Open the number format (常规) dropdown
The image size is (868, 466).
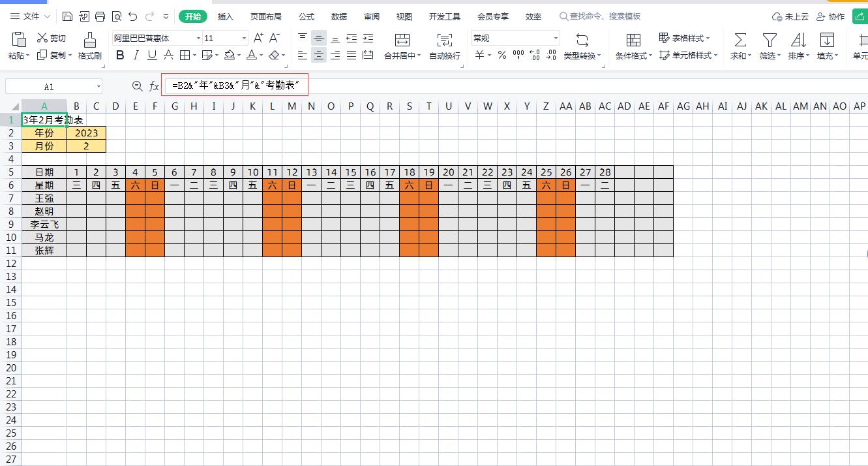click(556, 37)
